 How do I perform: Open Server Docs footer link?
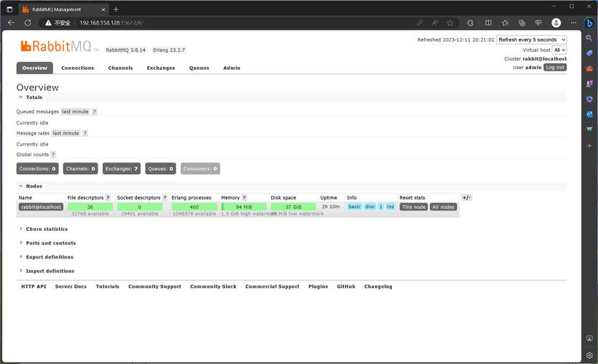pos(71,287)
